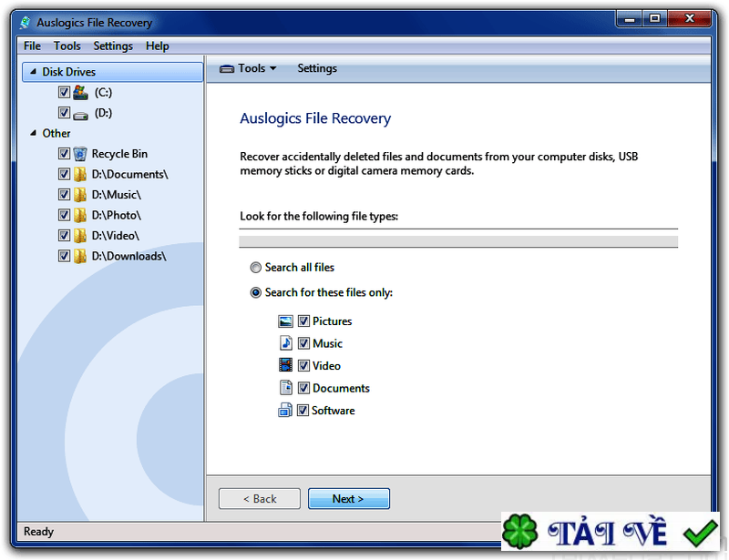Toggle the D:\Photo\ checkbox
The width and height of the screenshot is (729, 560).
(x=64, y=215)
